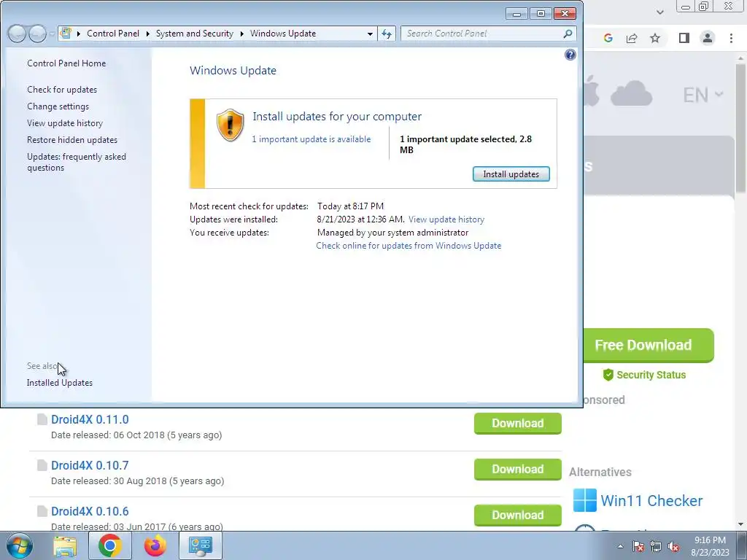Open Chrome profile avatar
The image size is (747, 560).
click(x=708, y=38)
